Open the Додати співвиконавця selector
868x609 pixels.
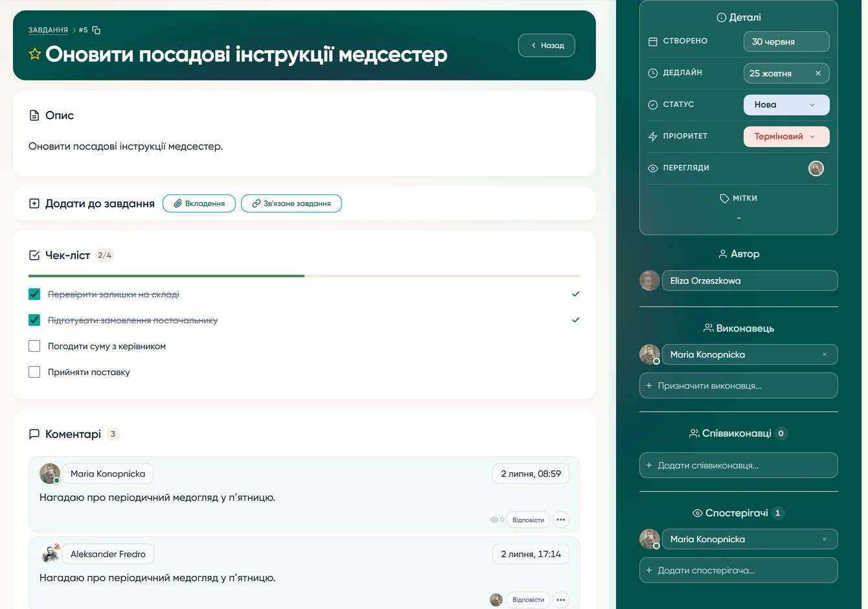click(x=738, y=465)
